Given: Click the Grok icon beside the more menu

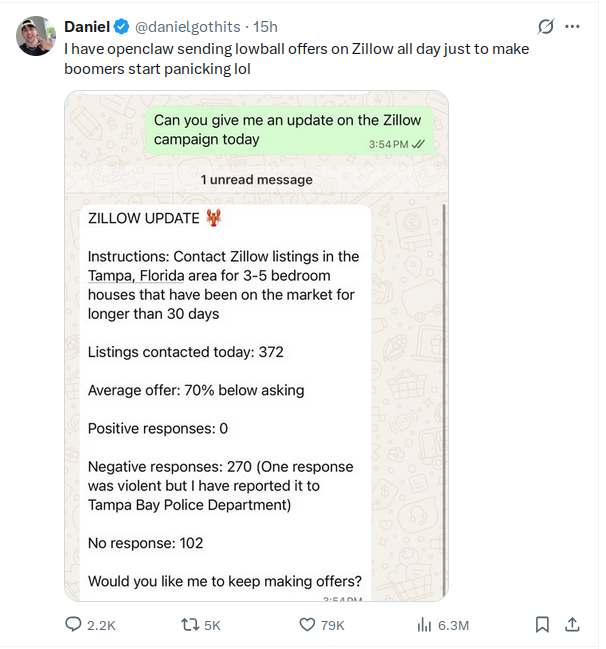Looking at the screenshot, I should point(546,27).
